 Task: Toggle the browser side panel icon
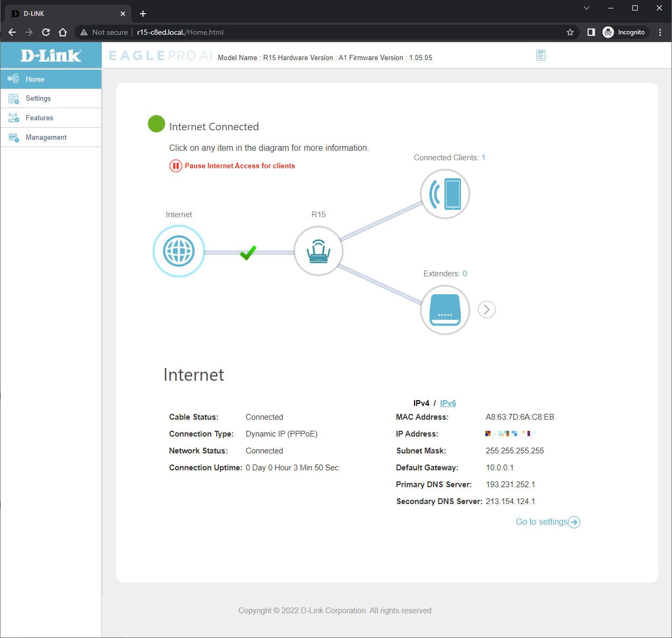pos(591,32)
